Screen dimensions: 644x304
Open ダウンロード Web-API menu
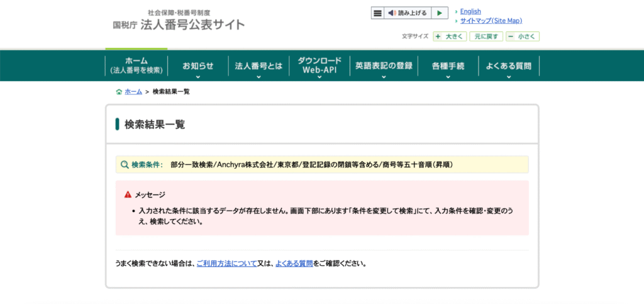point(319,65)
